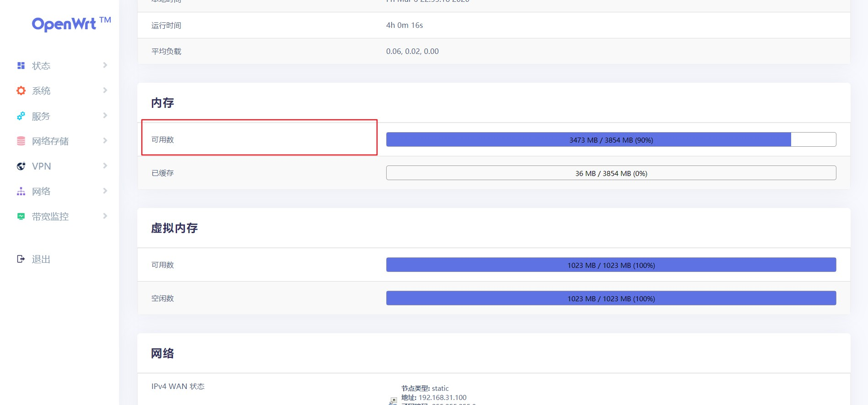Click the 虚拟内存 可用数 label
Viewport: 868px width, 405px height.
click(x=162, y=265)
